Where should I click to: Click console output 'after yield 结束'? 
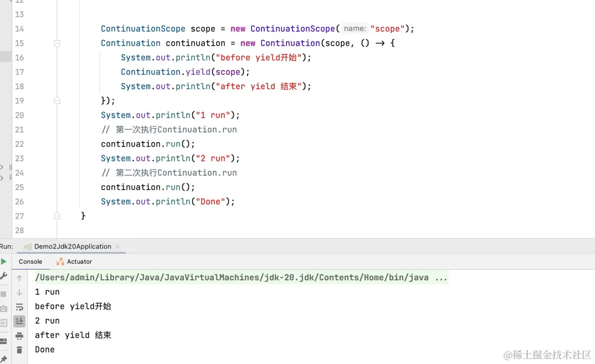click(x=73, y=335)
